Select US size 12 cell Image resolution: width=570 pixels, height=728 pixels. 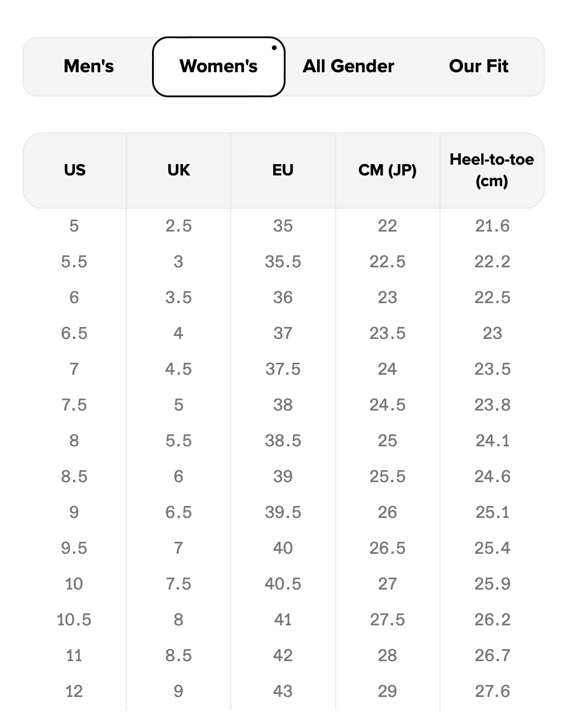click(x=74, y=692)
